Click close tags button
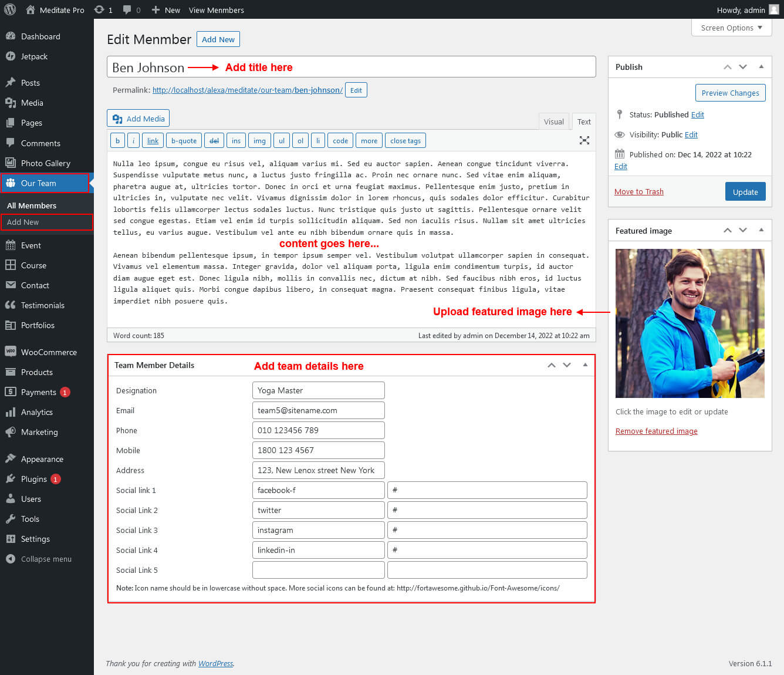The width and height of the screenshot is (784, 675). [x=405, y=141]
